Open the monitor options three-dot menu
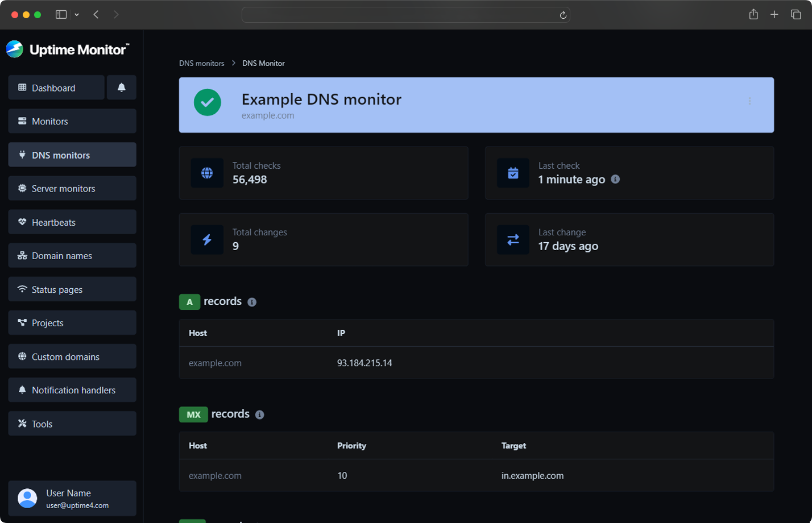Screen dimensions: 812x523 tap(750, 102)
